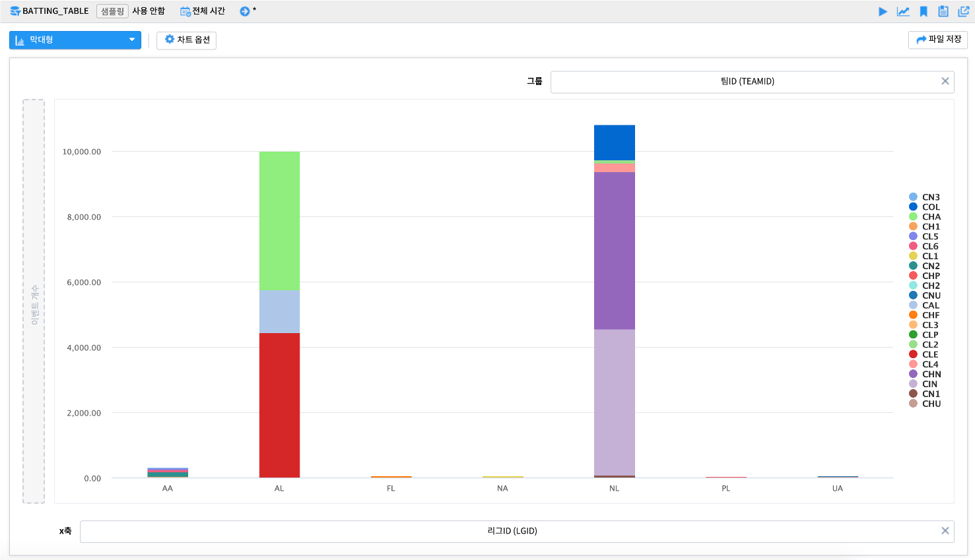Click the light blue CAL segment in AL bar
Viewport: 975px width, 560px height.
pyautogui.click(x=279, y=311)
